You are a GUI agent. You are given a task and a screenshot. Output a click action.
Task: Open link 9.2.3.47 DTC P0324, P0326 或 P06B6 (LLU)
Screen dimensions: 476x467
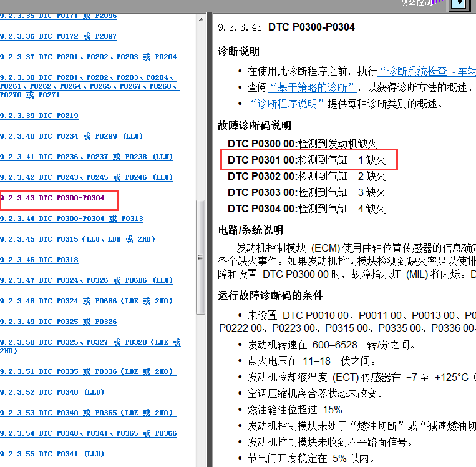87,280
